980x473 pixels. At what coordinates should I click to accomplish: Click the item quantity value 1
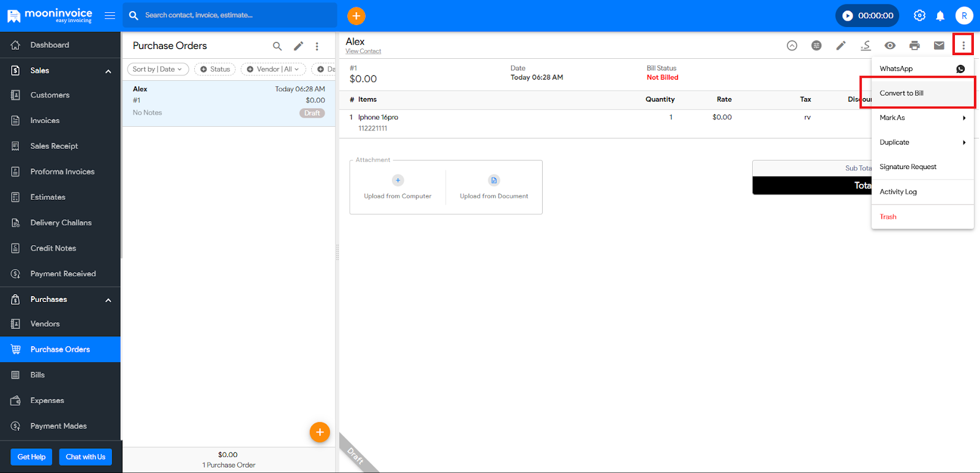[671, 117]
